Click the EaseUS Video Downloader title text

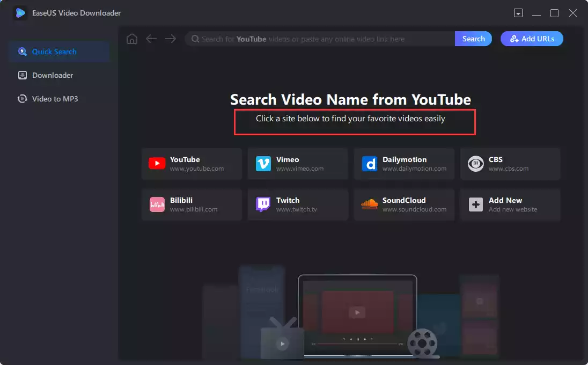(x=77, y=13)
